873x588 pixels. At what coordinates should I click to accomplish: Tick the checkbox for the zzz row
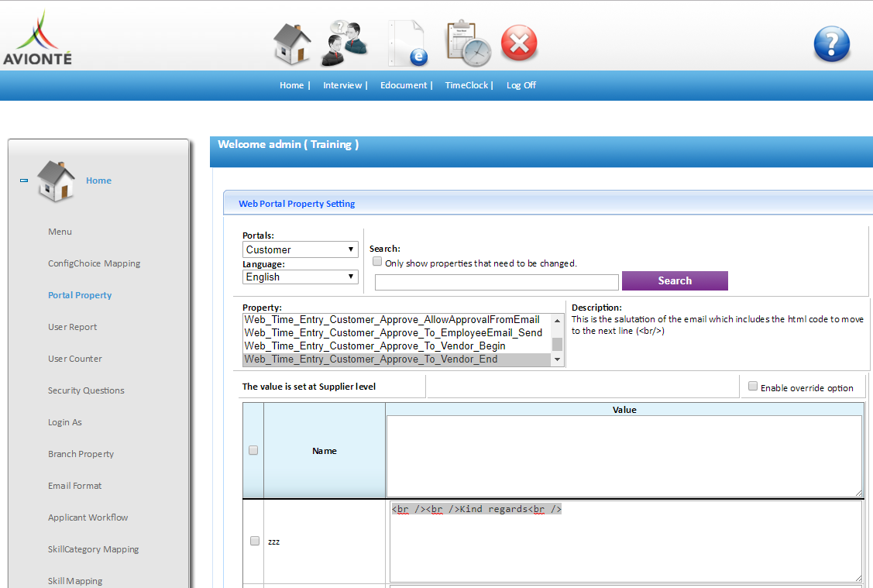coord(255,541)
